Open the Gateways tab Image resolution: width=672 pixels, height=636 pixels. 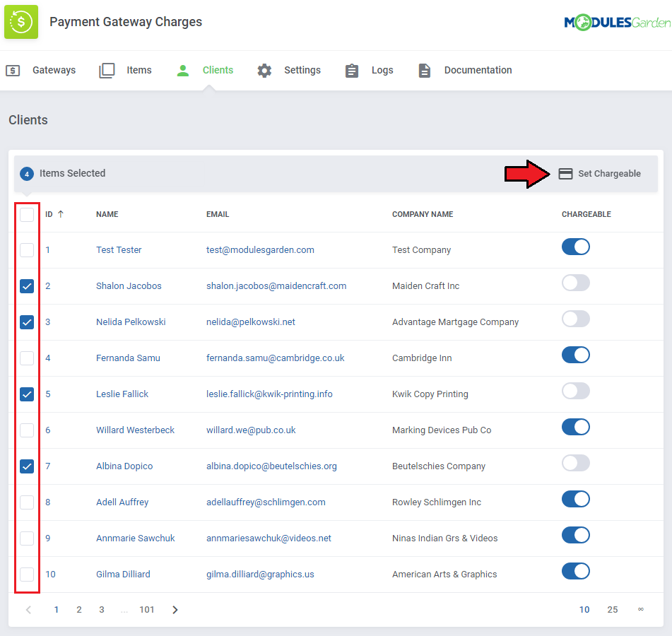[41, 70]
